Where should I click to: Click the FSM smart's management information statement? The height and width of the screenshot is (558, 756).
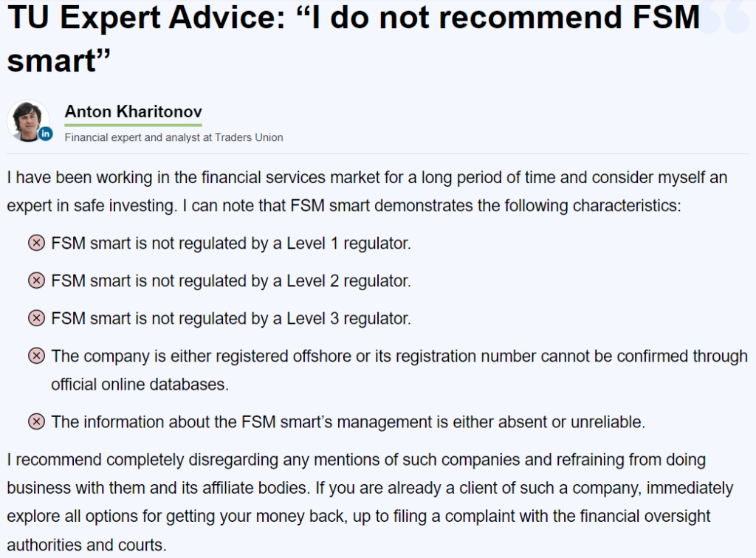[x=348, y=422]
